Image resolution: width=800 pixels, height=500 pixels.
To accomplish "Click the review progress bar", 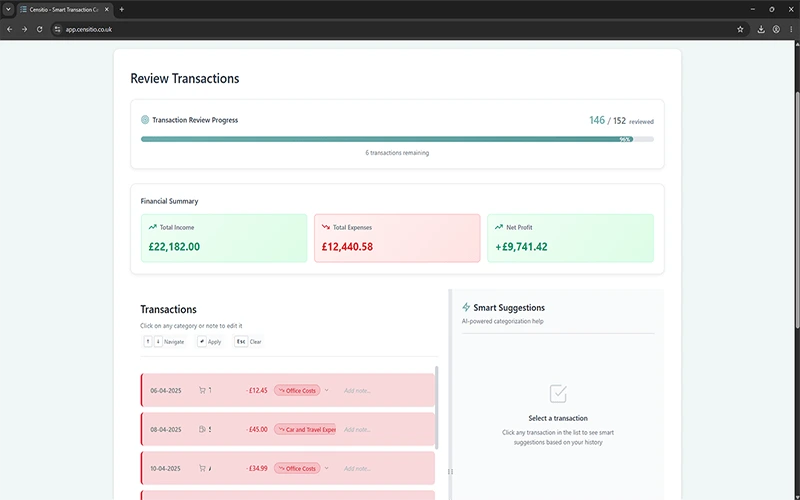I will coord(397,139).
